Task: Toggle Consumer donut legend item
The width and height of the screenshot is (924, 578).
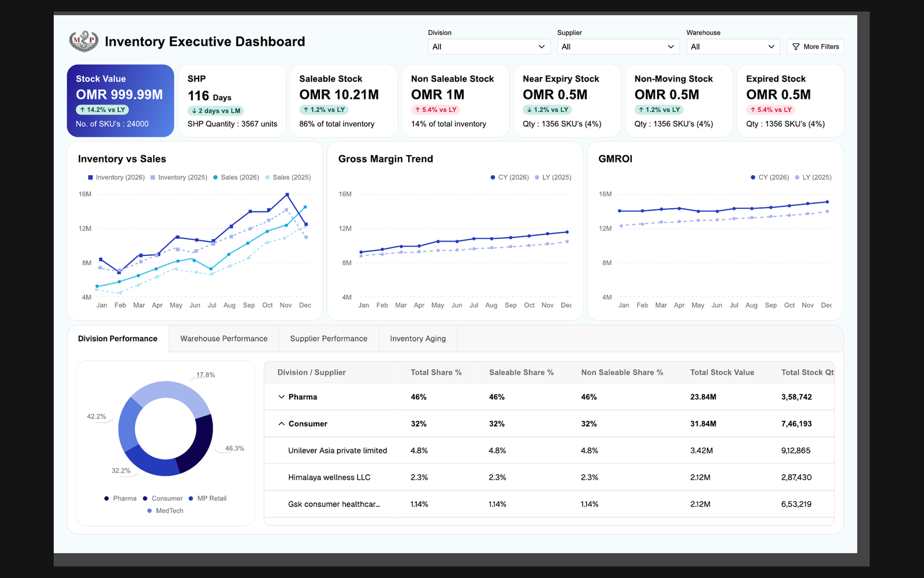Action: point(162,498)
